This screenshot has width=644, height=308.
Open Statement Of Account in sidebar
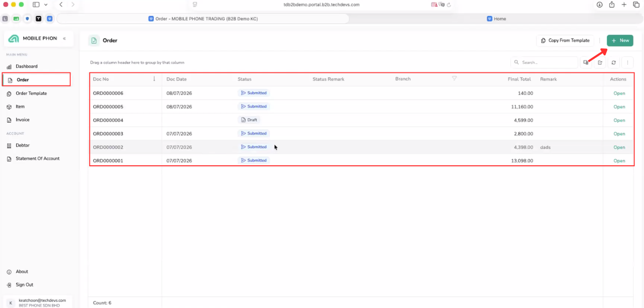point(38,158)
